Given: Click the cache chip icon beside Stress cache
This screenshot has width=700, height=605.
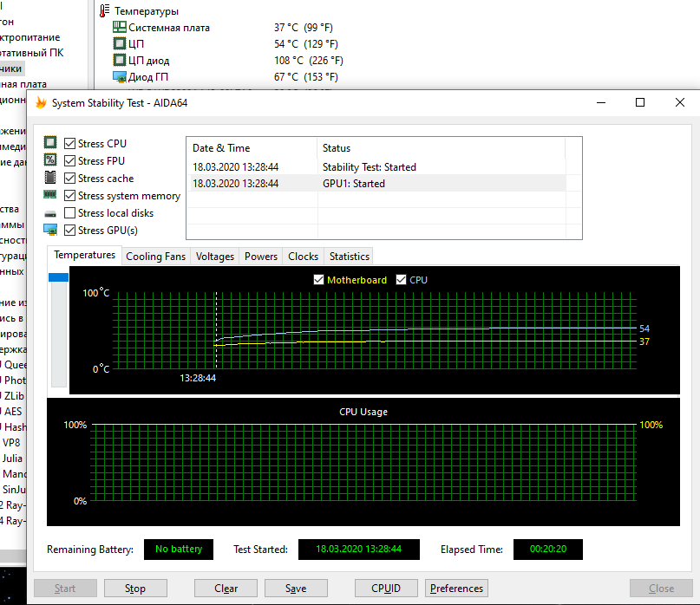Looking at the screenshot, I should click(50, 178).
